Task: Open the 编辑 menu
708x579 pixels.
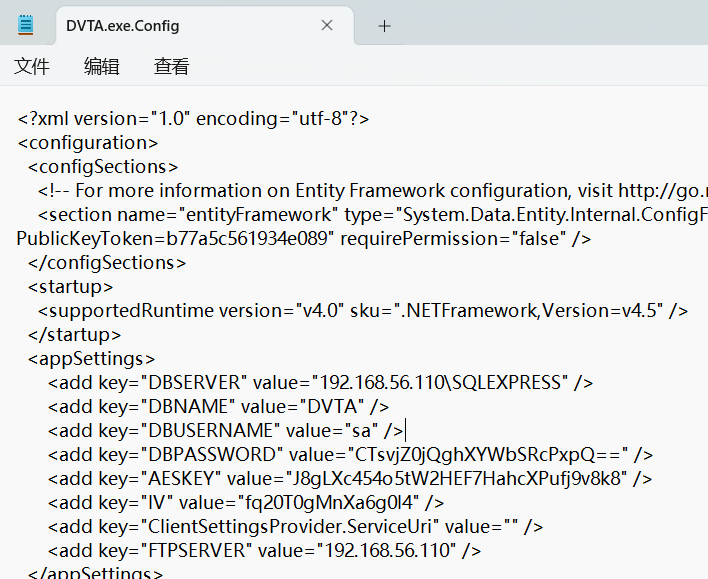Action: 101,67
